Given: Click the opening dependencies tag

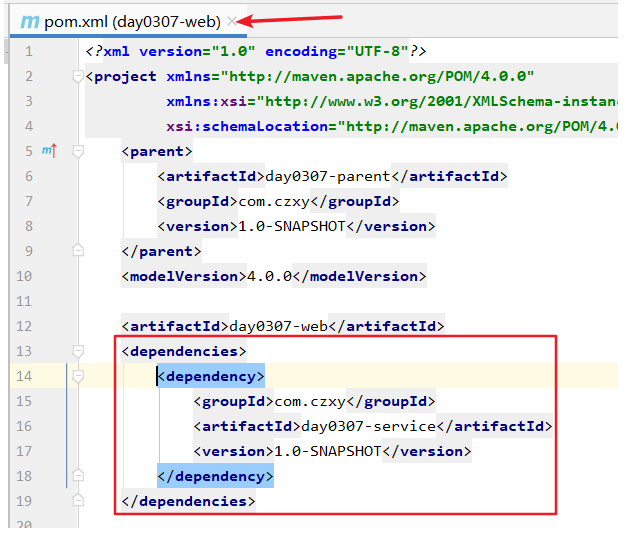Looking at the screenshot, I should click(184, 352).
